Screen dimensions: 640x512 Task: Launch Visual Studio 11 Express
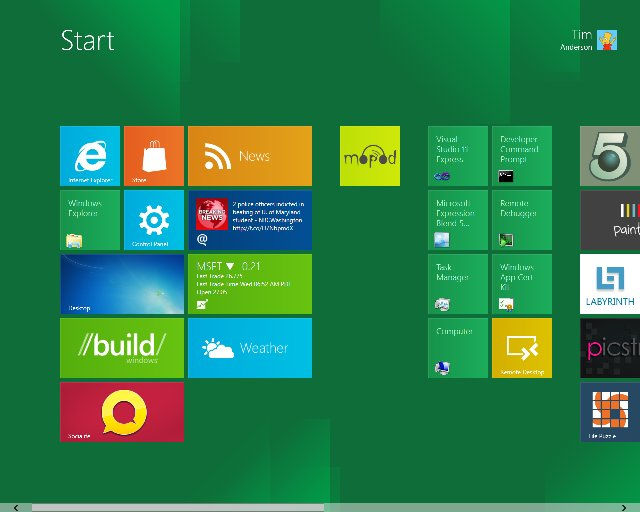pos(458,156)
